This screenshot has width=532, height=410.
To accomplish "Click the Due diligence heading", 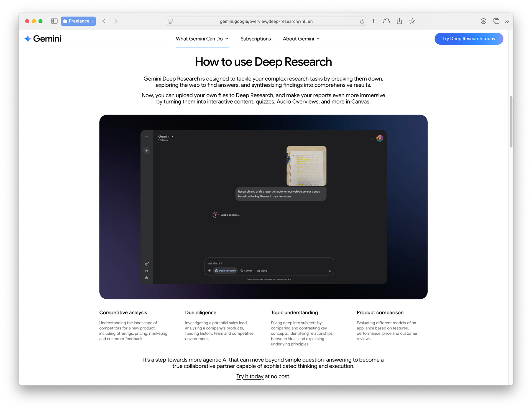I will 201,313.
